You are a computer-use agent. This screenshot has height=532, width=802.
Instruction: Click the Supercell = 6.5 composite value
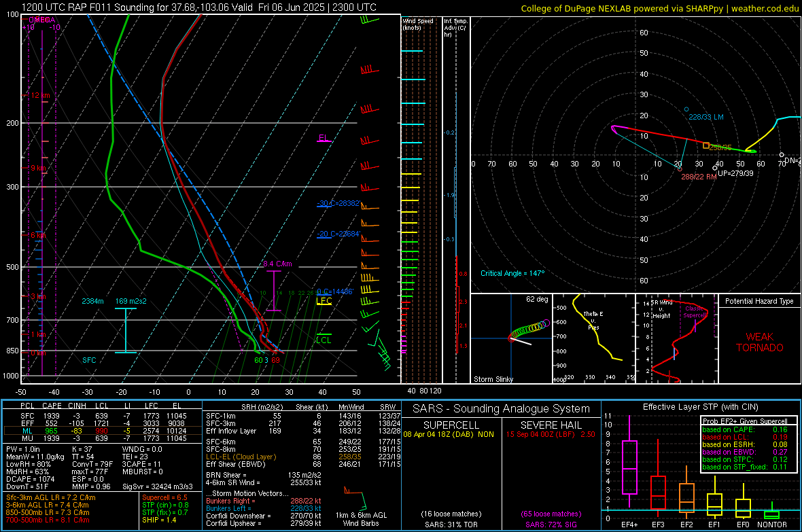pos(164,497)
